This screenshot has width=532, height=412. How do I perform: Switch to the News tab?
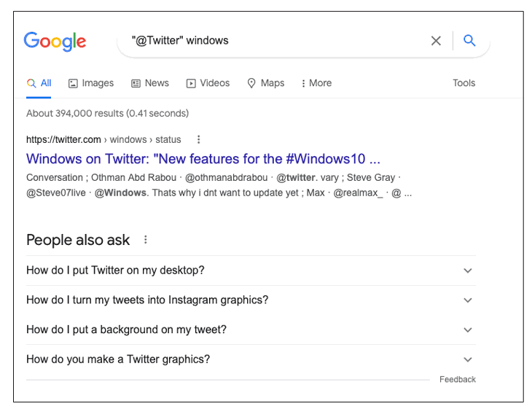pos(150,83)
